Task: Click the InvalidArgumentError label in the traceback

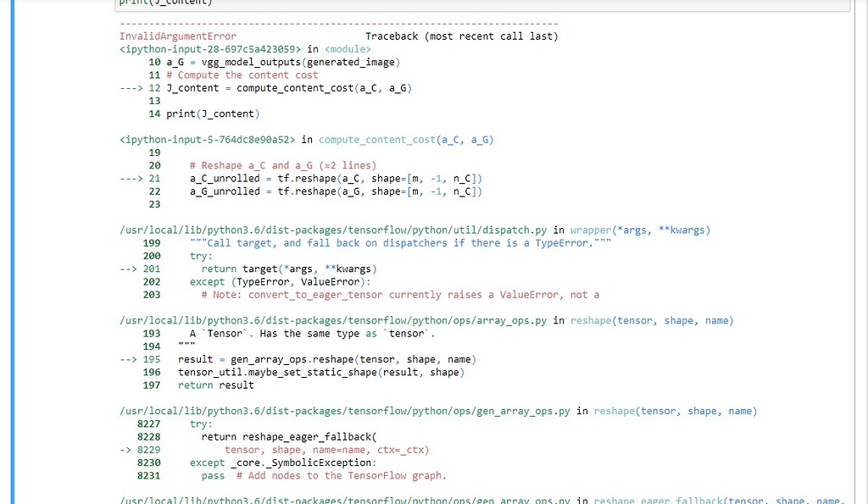Action: coord(178,36)
